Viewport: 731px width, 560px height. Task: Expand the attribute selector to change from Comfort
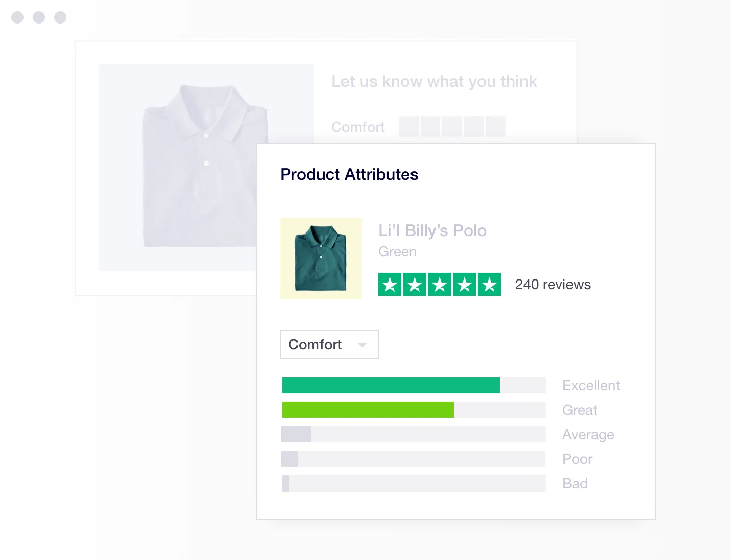[x=329, y=344]
